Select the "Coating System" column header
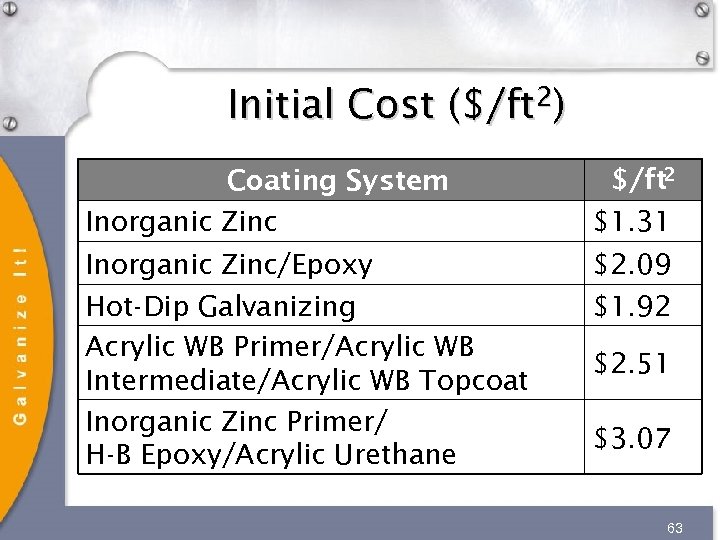 tap(337, 181)
